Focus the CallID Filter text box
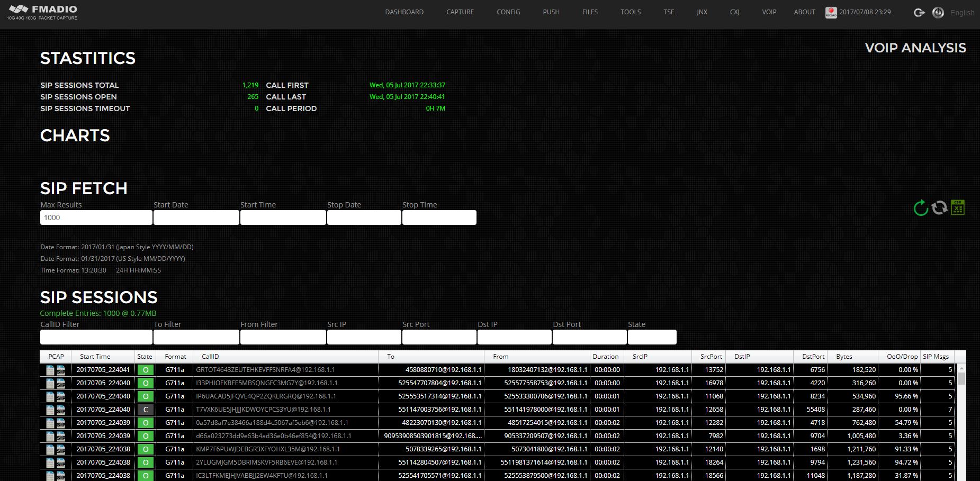Screen dimensions: 980x481 pyautogui.click(x=96, y=337)
